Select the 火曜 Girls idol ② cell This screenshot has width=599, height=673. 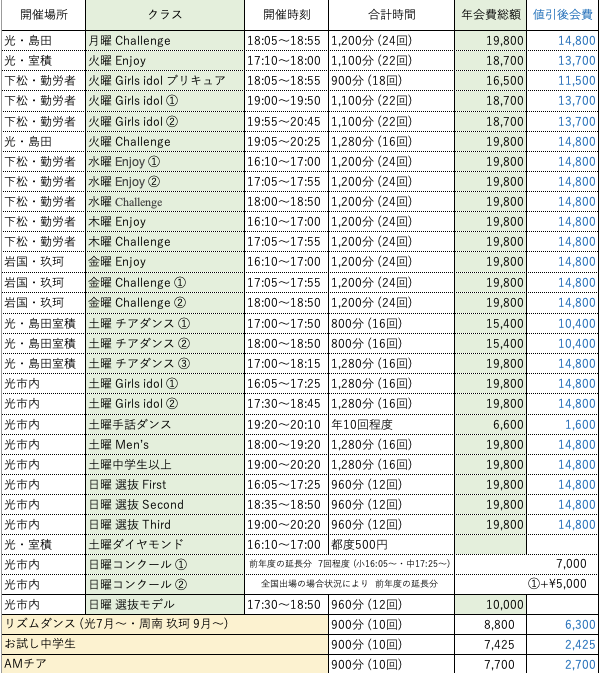[165, 121]
